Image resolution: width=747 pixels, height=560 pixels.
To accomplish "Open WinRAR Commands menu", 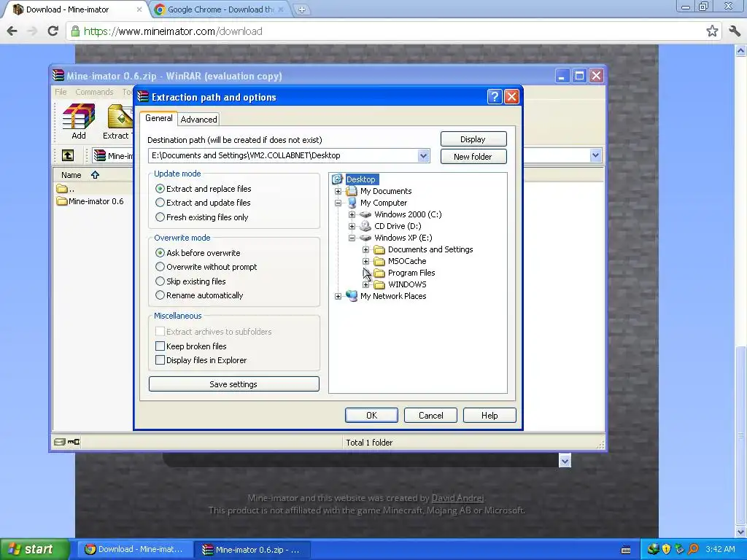I will (x=94, y=92).
